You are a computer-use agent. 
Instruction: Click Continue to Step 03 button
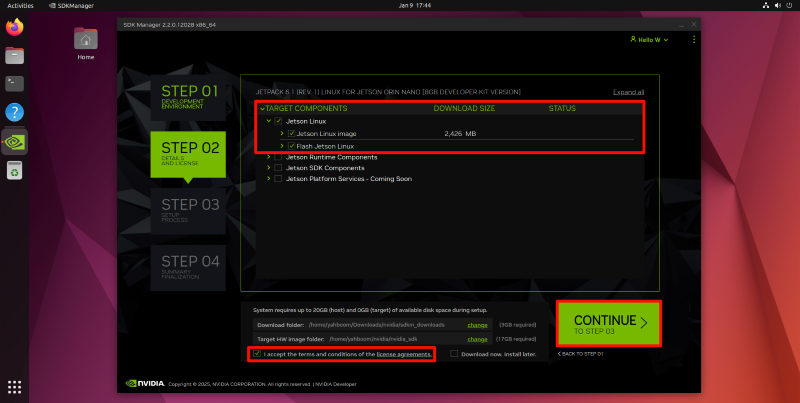coord(608,323)
